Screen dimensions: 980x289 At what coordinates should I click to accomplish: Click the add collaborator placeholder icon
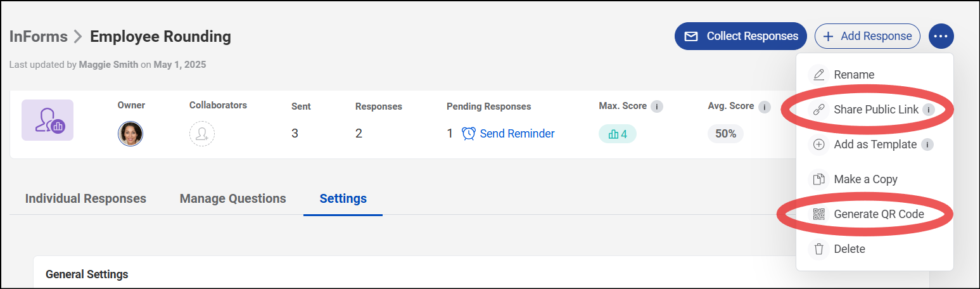tap(202, 134)
